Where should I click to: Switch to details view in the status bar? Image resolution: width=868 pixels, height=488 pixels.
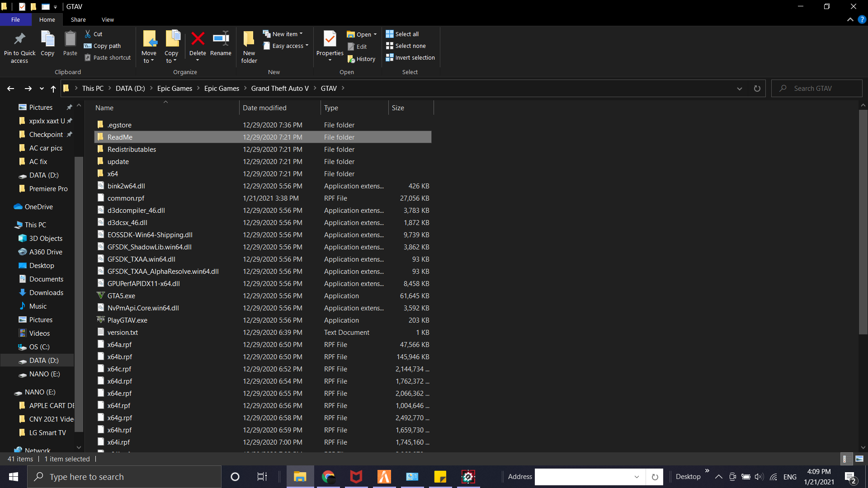coord(845,459)
